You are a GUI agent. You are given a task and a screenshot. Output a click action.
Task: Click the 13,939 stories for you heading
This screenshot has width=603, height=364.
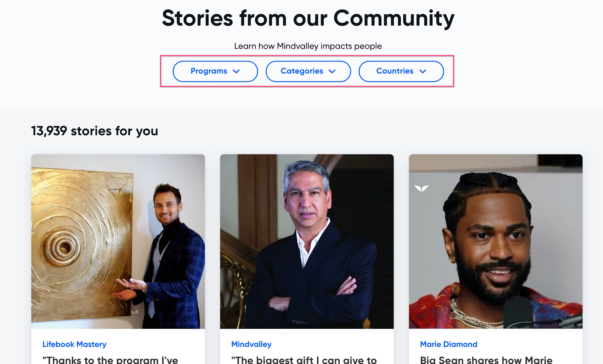point(95,131)
